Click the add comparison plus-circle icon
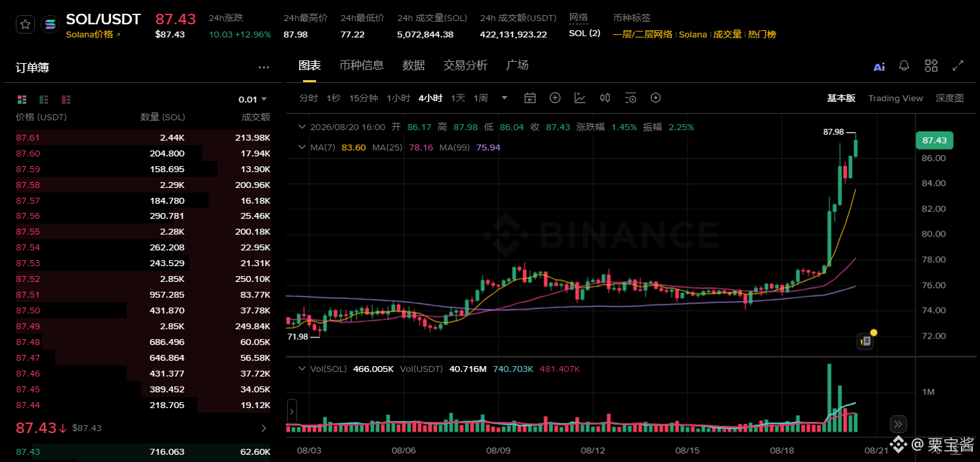The width and height of the screenshot is (980, 462). [x=555, y=98]
